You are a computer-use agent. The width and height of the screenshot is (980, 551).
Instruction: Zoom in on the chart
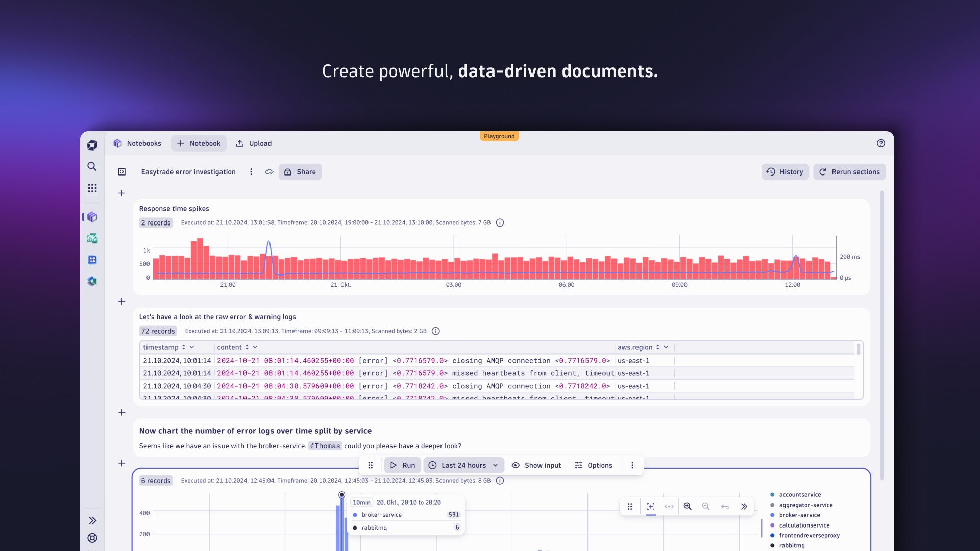click(688, 507)
